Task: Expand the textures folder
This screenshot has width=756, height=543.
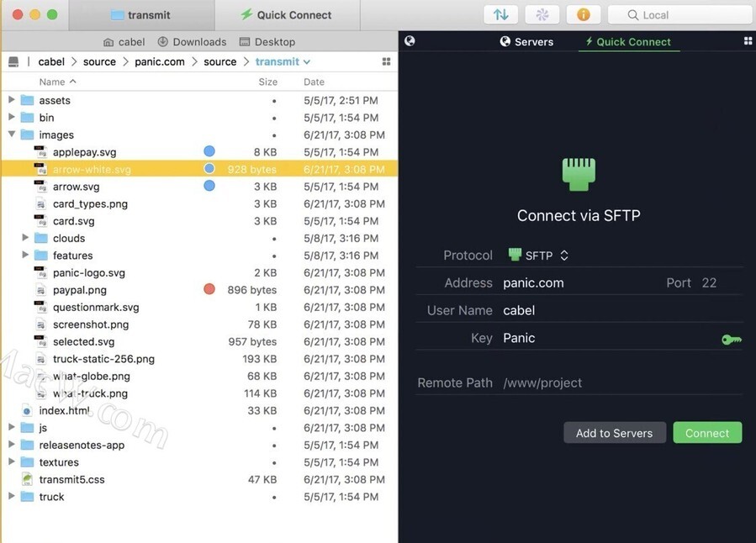Action: coord(12,461)
